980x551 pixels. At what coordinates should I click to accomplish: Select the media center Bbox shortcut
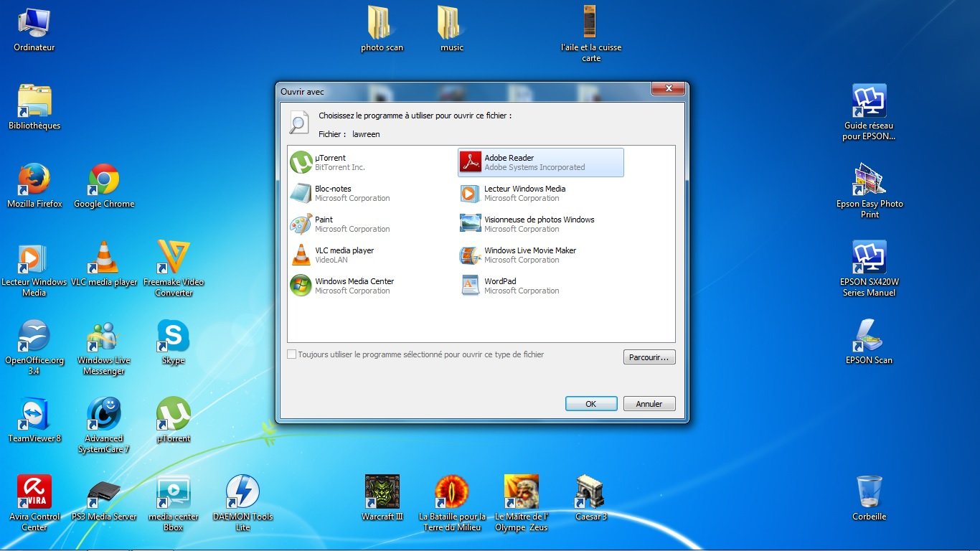(174, 504)
